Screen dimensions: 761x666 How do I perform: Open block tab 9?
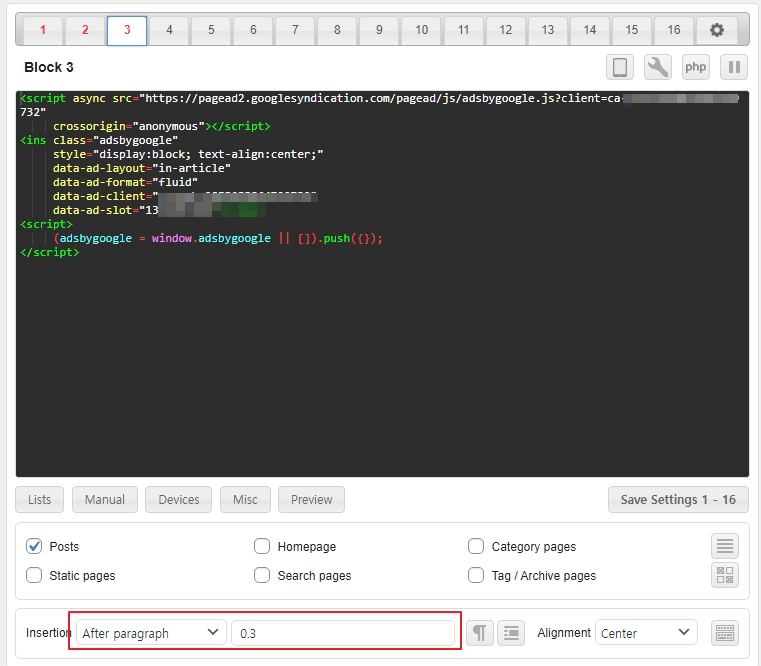click(380, 30)
